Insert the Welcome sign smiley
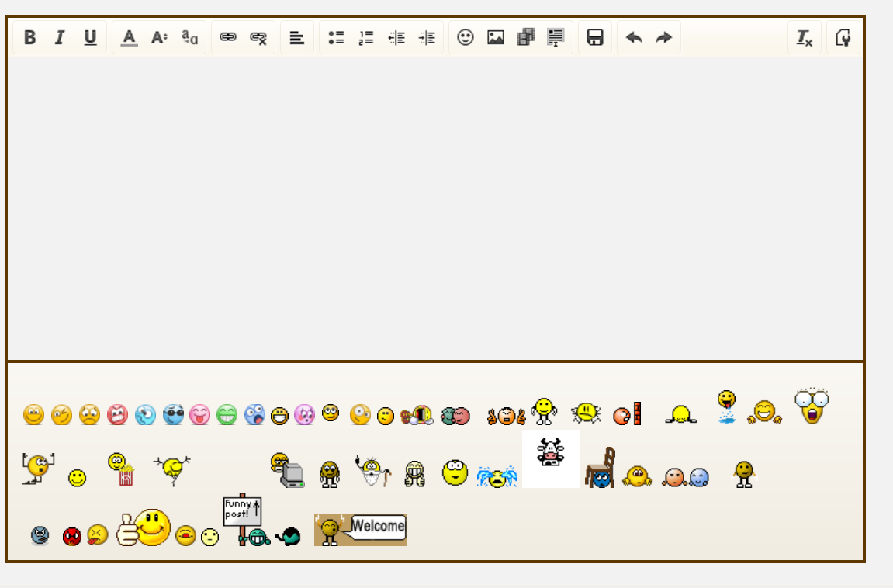This screenshot has height=588, width=893. pyautogui.click(x=361, y=529)
